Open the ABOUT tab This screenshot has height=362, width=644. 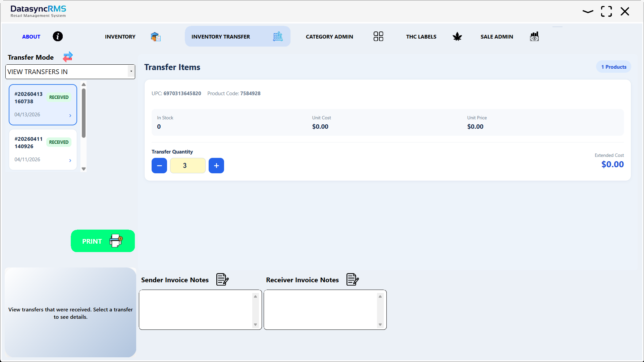pos(31,37)
